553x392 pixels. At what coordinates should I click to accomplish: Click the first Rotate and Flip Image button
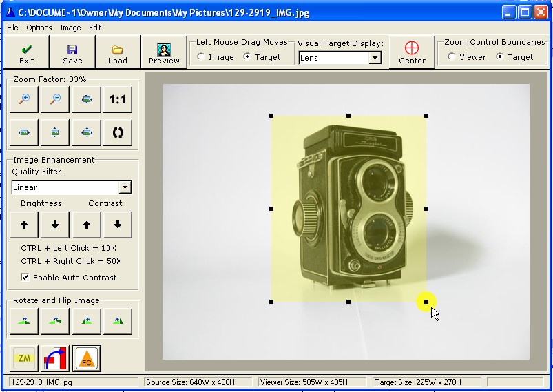pos(24,321)
